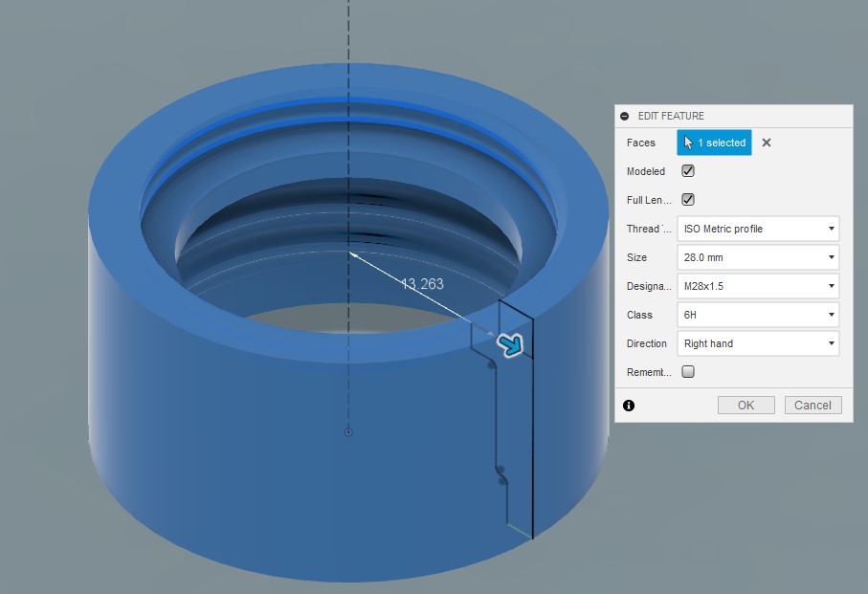Click the 13.263 dimension label
The width and height of the screenshot is (868, 594).
422,284
